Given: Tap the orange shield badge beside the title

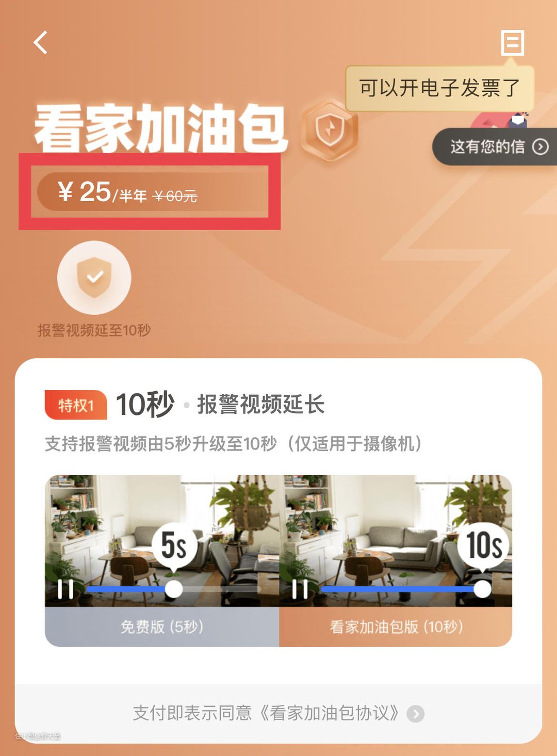Looking at the screenshot, I should [x=330, y=130].
